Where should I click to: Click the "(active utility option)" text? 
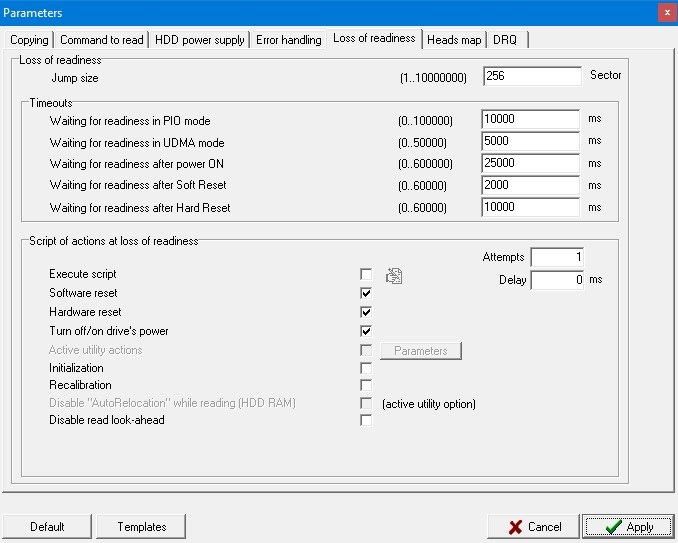coord(429,404)
